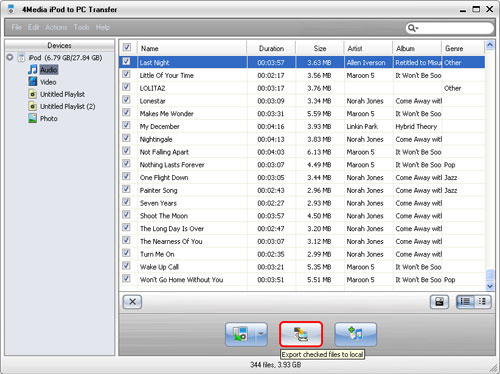Select the song Turn Me On

(x=157, y=254)
